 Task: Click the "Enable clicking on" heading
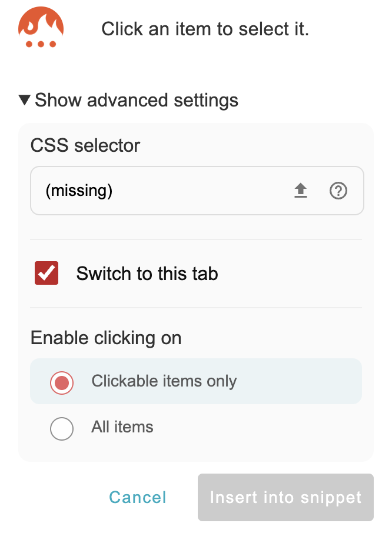[106, 338]
